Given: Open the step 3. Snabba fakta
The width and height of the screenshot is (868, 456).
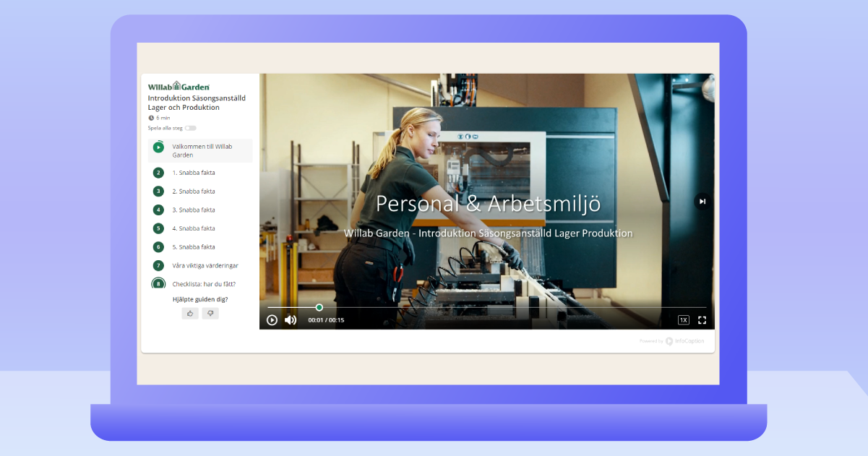Looking at the screenshot, I should click(194, 210).
